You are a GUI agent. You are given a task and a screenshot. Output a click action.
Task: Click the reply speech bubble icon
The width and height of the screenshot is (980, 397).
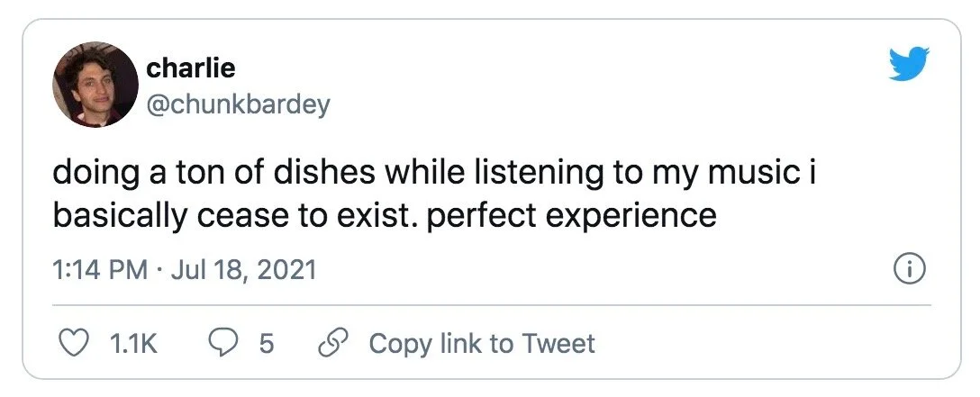[222, 344]
